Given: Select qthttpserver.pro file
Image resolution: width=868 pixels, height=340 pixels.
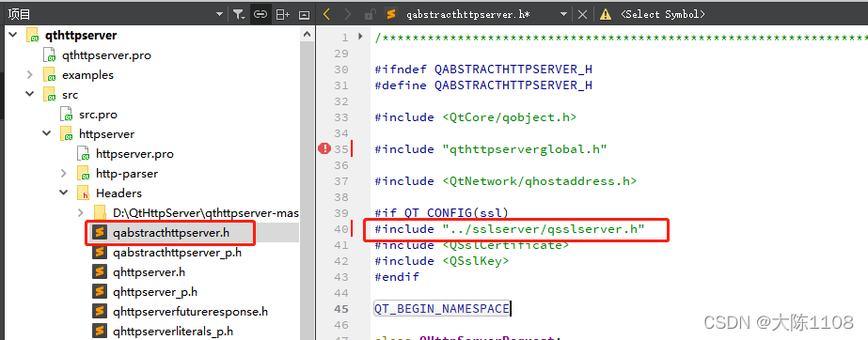Looking at the screenshot, I should 106,55.
